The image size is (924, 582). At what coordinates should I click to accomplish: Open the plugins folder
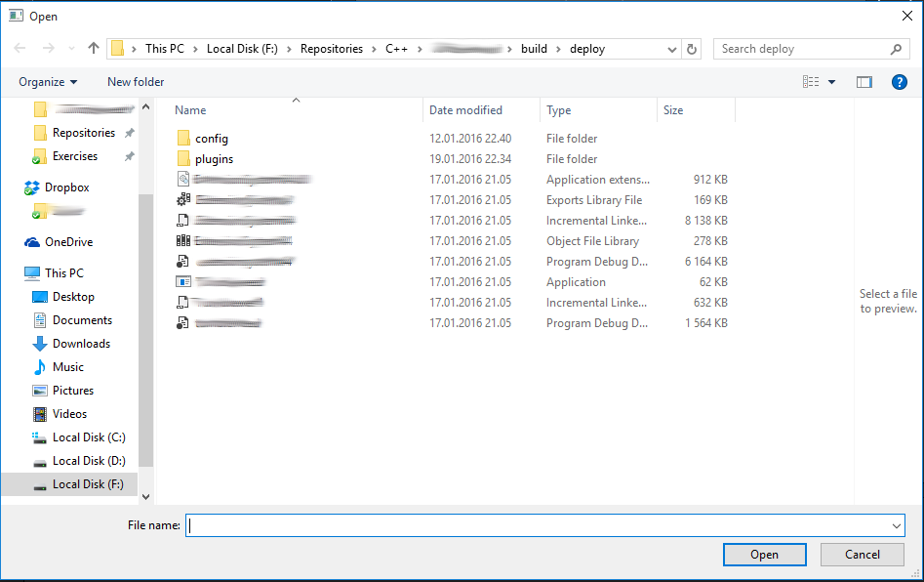coord(214,159)
